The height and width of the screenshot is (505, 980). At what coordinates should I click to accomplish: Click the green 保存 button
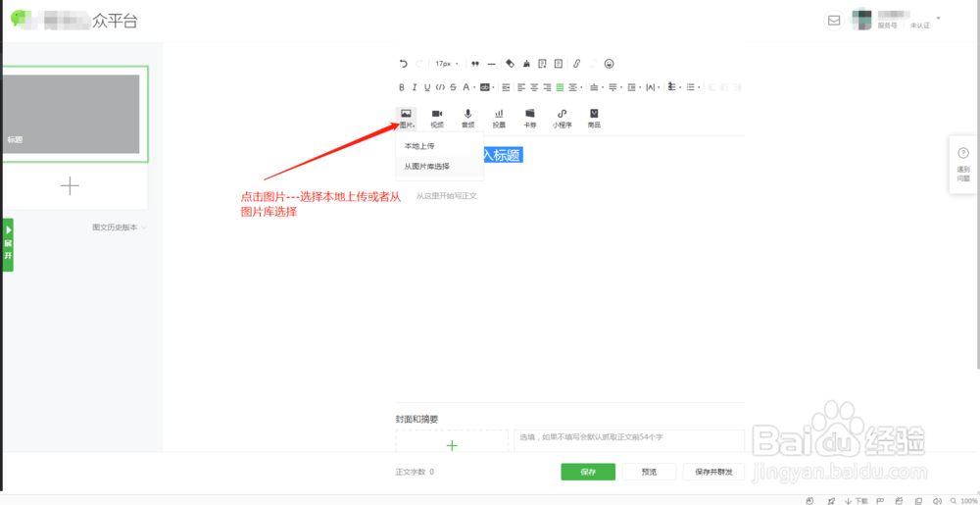click(588, 472)
